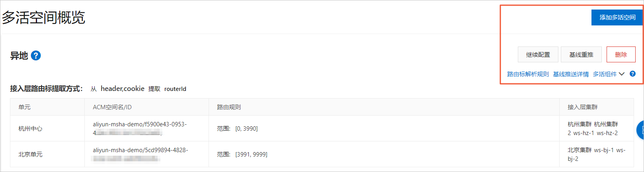Viewport: 644px width, 172px height.
Task: Open the 多活组件 menu link
Action: [605, 74]
